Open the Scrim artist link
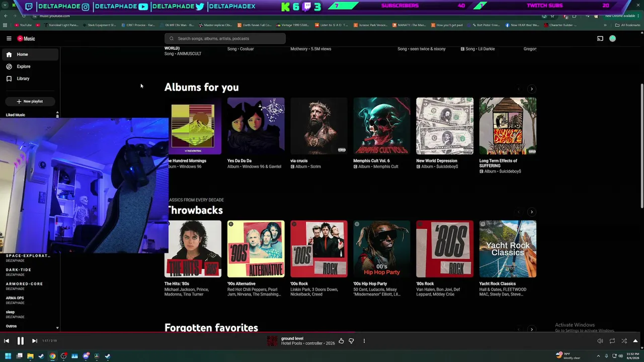 tap(315, 166)
